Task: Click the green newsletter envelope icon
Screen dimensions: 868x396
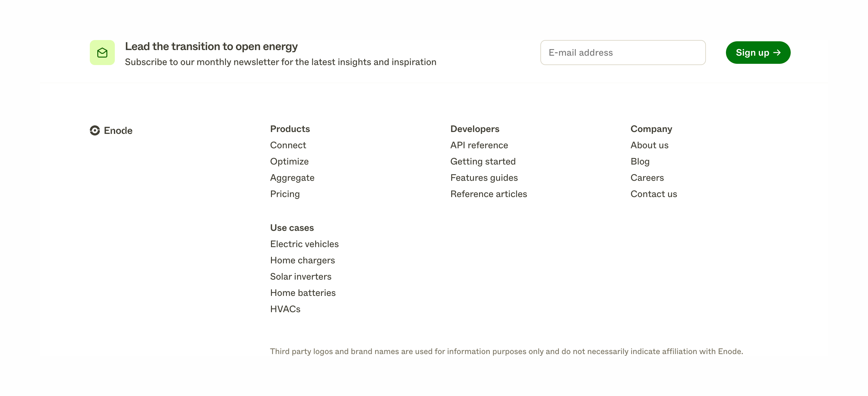Action: 102,53
